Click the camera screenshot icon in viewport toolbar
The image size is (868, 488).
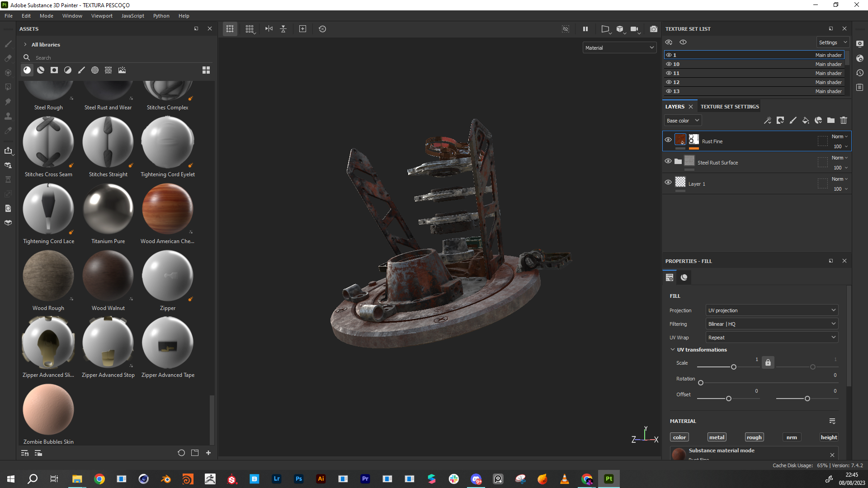click(654, 29)
